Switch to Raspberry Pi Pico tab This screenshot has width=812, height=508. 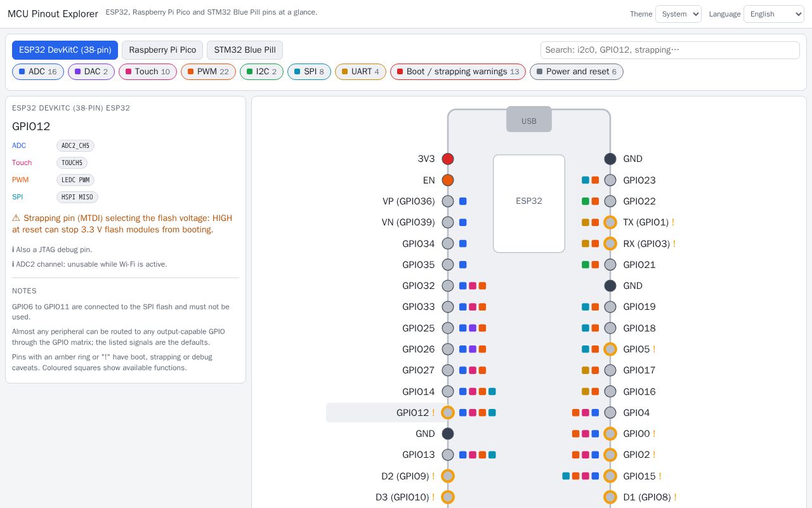(162, 50)
